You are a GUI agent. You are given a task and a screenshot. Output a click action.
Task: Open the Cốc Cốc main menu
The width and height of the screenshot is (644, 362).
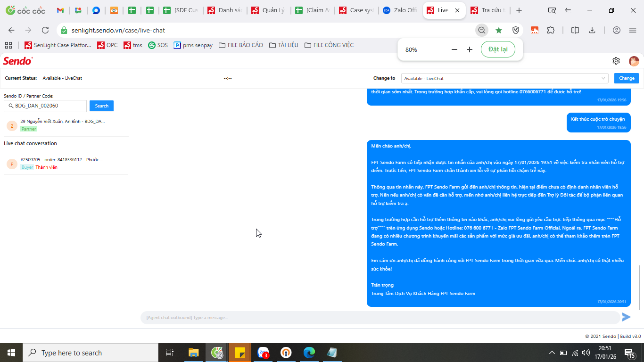pyautogui.click(x=633, y=30)
